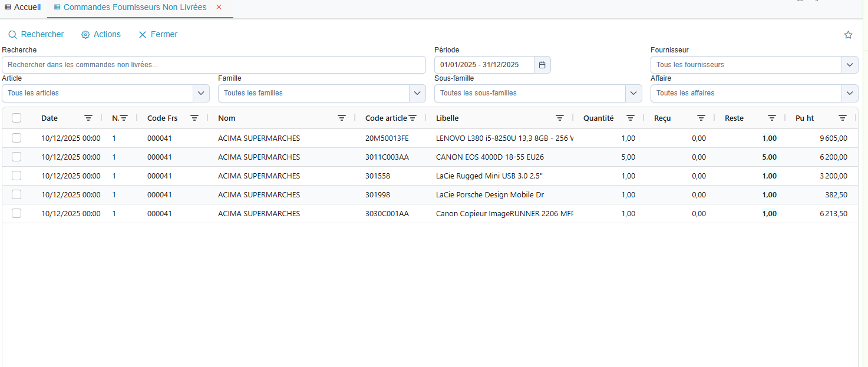Open the filter icon on the Date column

coord(88,118)
